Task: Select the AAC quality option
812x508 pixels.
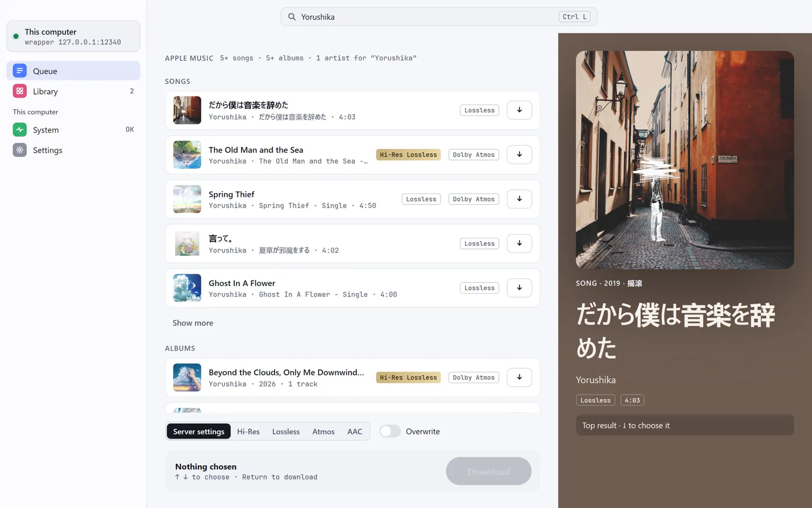Action: pyautogui.click(x=355, y=431)
